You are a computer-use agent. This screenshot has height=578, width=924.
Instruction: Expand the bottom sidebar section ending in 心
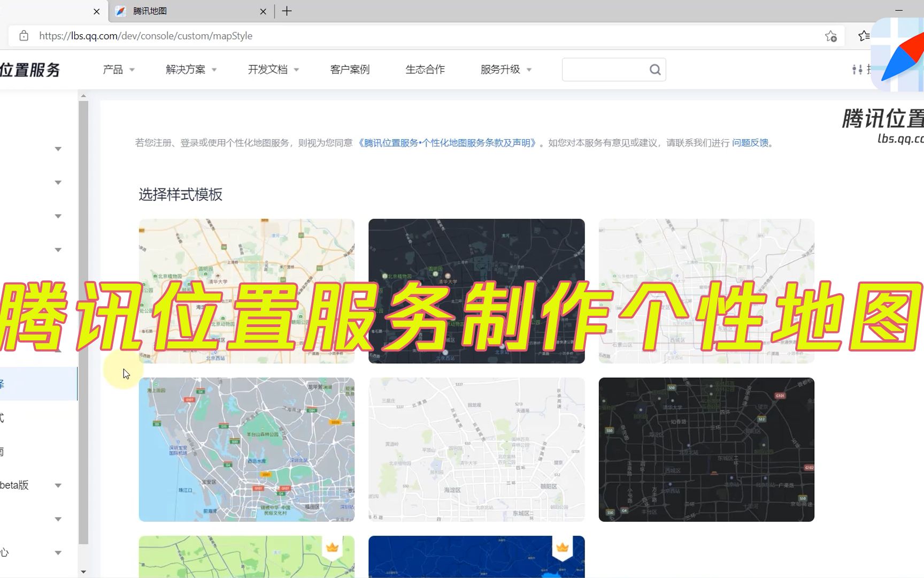pos(58,553)
